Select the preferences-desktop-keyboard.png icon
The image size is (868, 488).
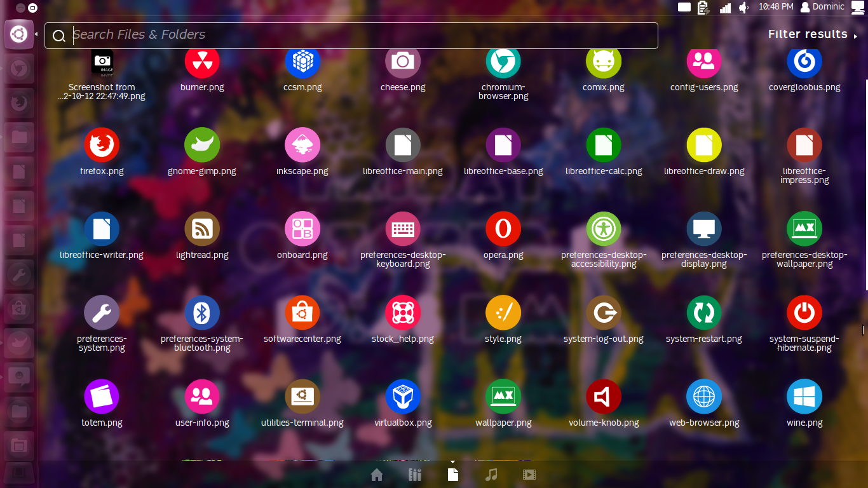(403, 229)
